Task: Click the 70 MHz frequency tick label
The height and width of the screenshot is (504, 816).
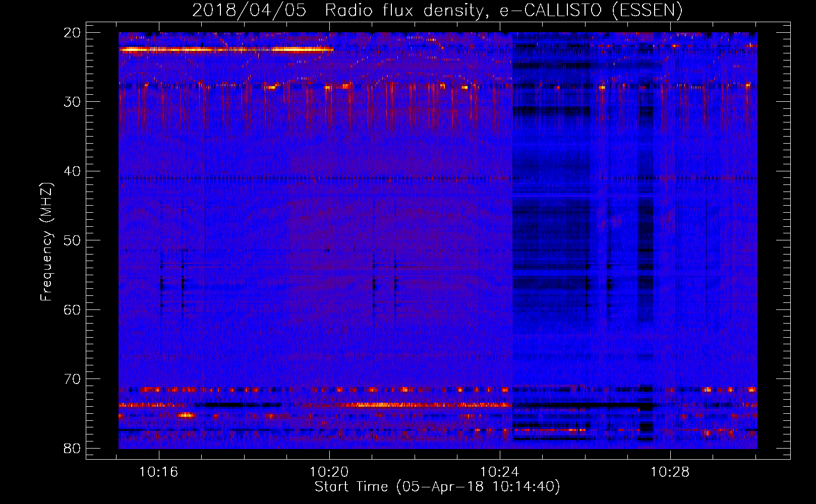Action: point(72,379)
